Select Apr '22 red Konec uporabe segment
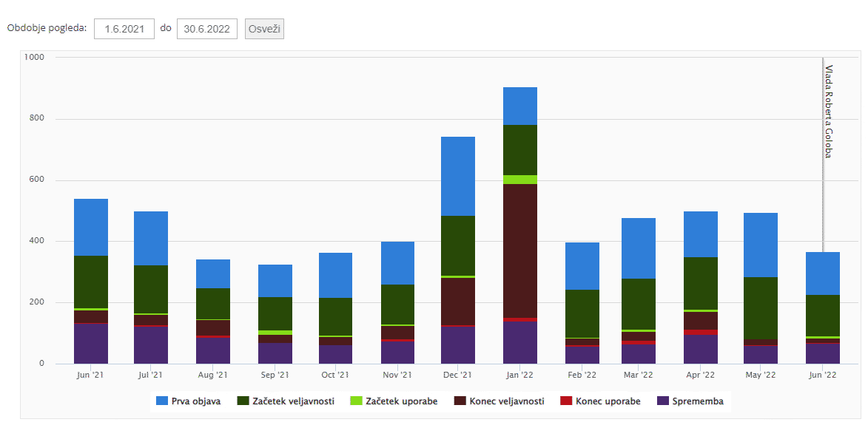Screen dimensions: 868x425 pyautogui.click(x=700, y=333)
